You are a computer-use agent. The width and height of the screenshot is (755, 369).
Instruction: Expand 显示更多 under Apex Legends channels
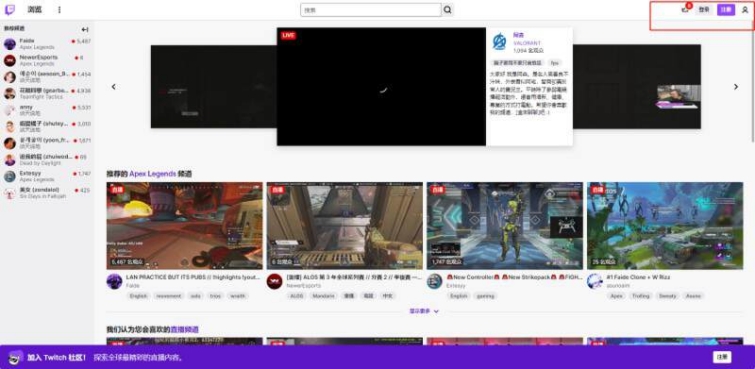click(424, 311)
